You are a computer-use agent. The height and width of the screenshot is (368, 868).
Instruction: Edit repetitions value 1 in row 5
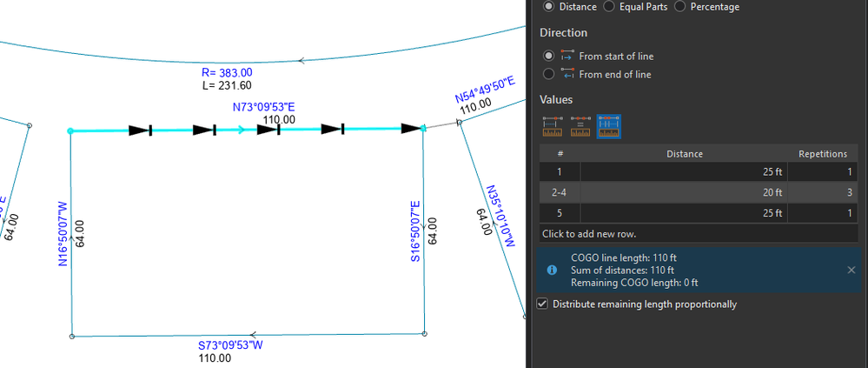(823, 213)
